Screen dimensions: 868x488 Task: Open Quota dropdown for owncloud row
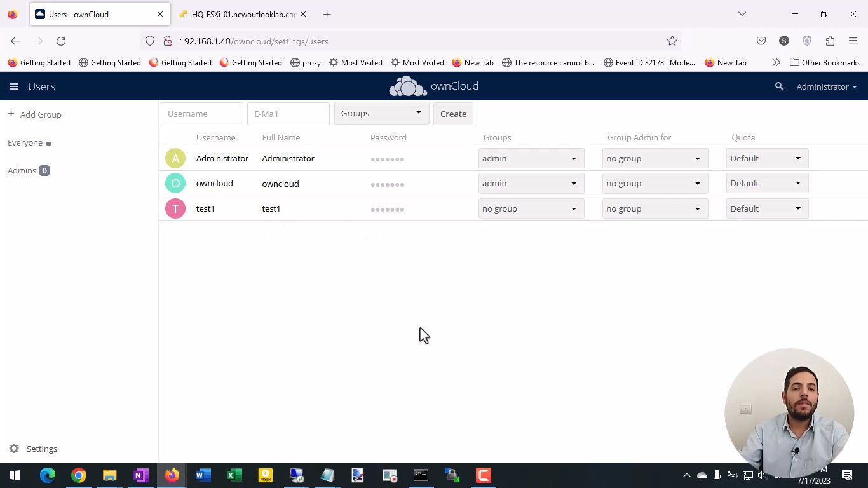767,184
